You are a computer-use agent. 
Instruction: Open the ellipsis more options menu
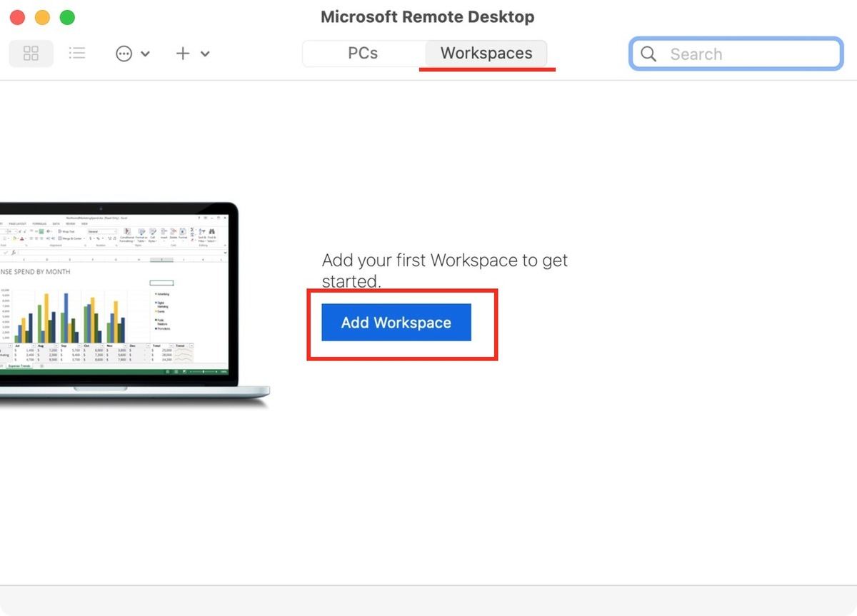tap(124, 54)
